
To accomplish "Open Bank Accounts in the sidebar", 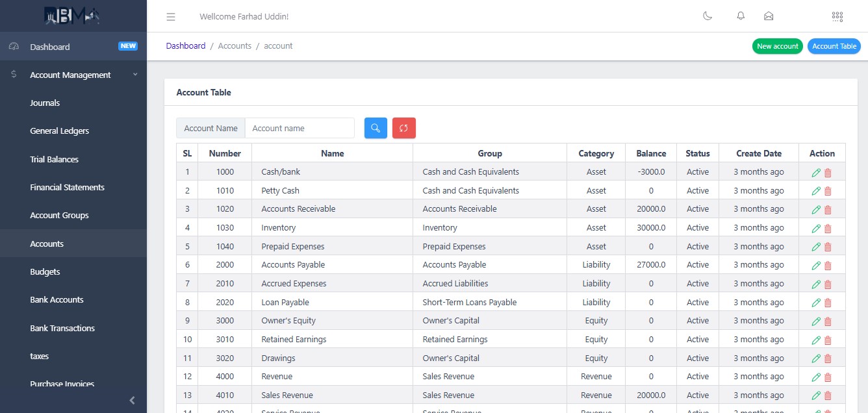I will point(73,299).
